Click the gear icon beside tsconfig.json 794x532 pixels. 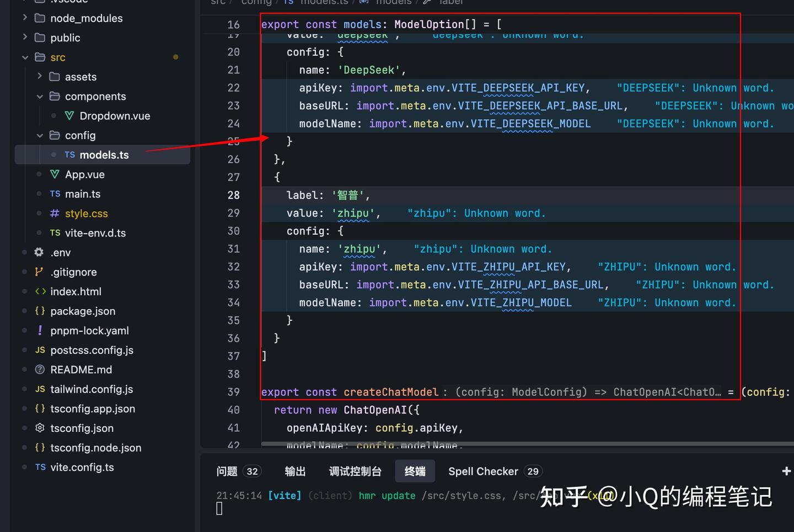(39, 428)
